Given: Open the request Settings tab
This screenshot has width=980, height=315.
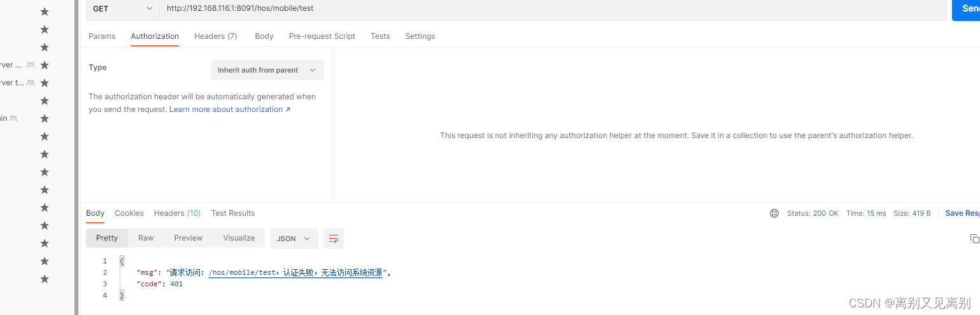Looking at the screenshot, I should [x=420, y=36].
